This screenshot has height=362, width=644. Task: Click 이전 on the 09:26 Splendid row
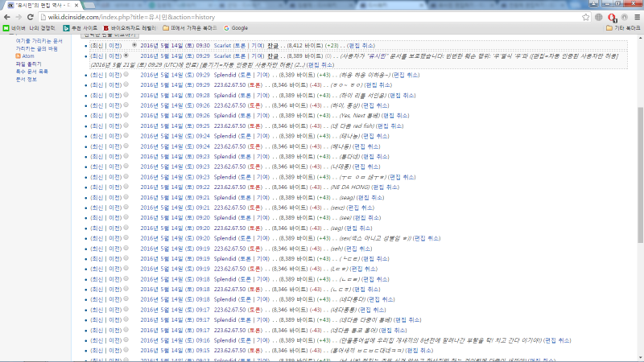tap(114, 116)
